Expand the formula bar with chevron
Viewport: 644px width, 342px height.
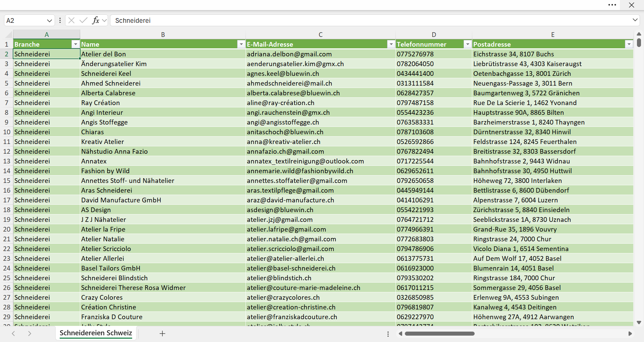click(635, 20)
